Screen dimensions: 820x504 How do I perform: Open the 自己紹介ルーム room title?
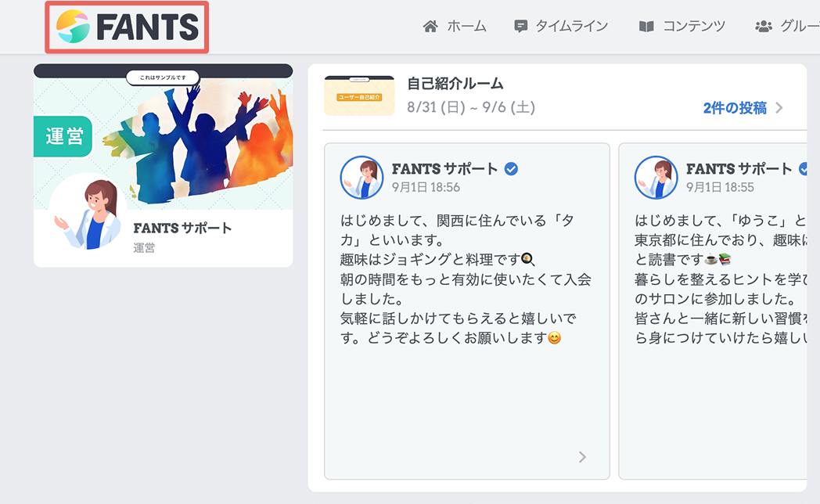[x=455, y=84]
